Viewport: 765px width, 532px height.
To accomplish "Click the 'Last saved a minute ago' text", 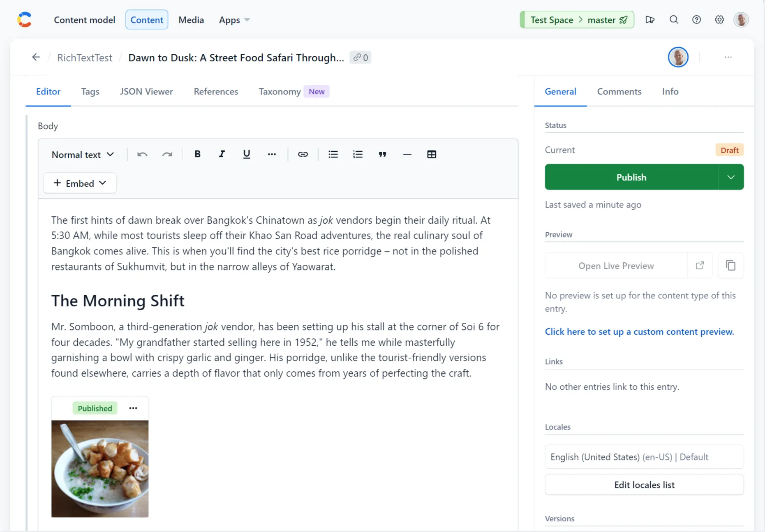I will click(x=593, y=205).
